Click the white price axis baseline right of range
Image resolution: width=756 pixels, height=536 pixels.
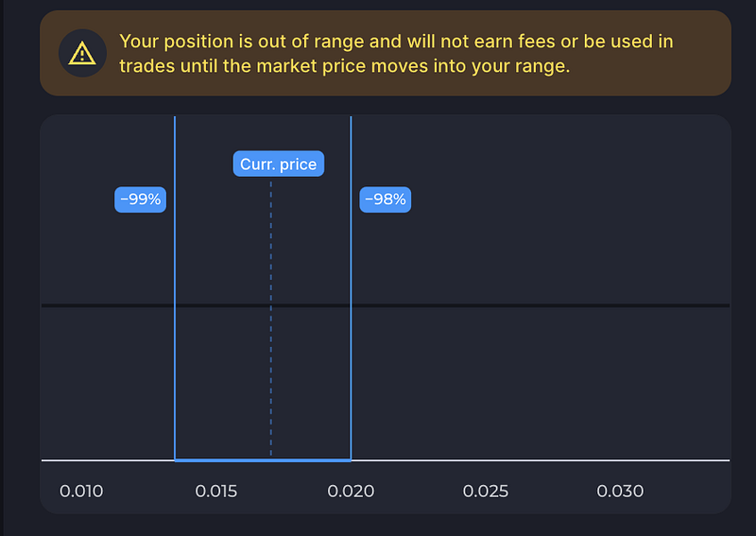(540, 460)
